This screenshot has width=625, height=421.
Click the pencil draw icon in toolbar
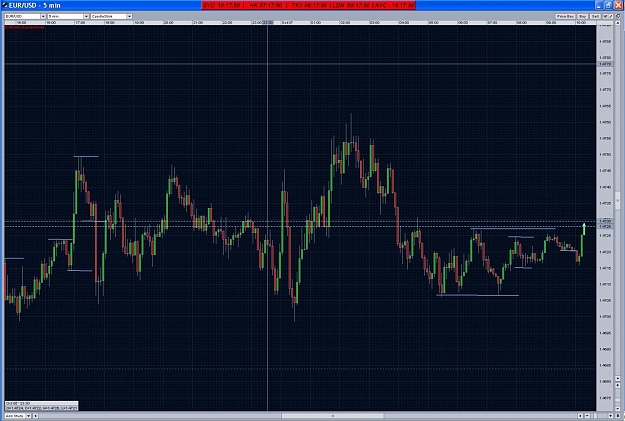click(610, 16)
